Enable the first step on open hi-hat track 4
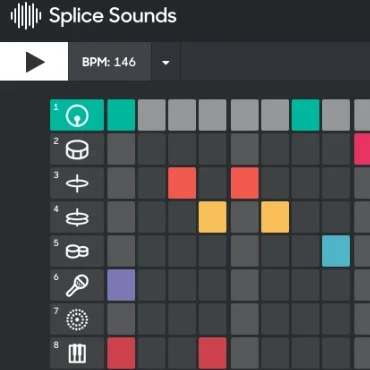This screenshot has height=370, width=370. (x=121, y=217)
